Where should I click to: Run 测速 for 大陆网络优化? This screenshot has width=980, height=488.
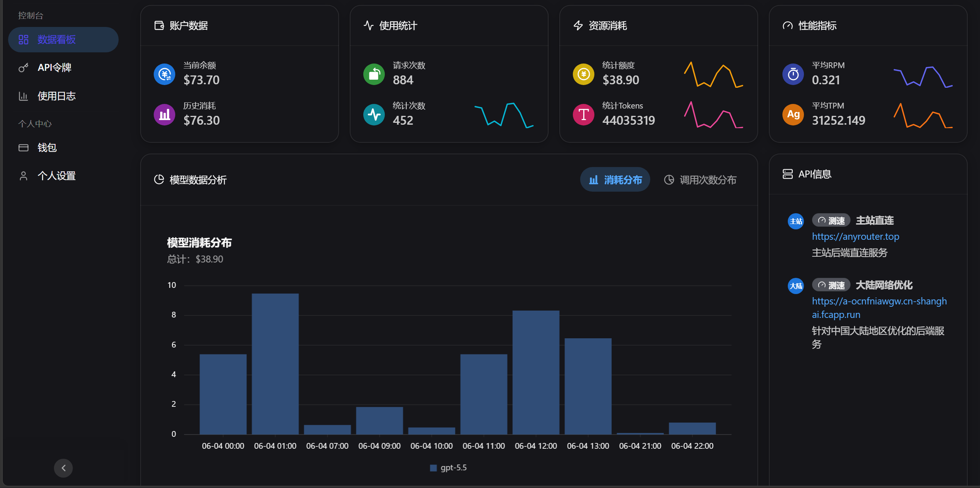tap(831, 285)
